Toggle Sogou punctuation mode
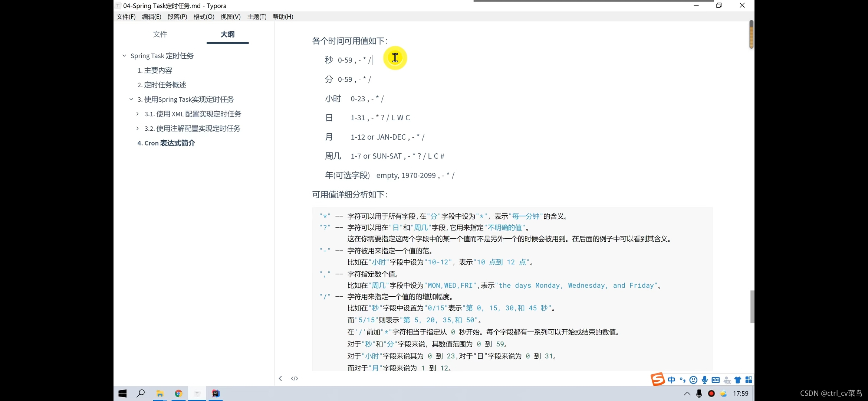868x401 pixels. click(x=682, y=380)
